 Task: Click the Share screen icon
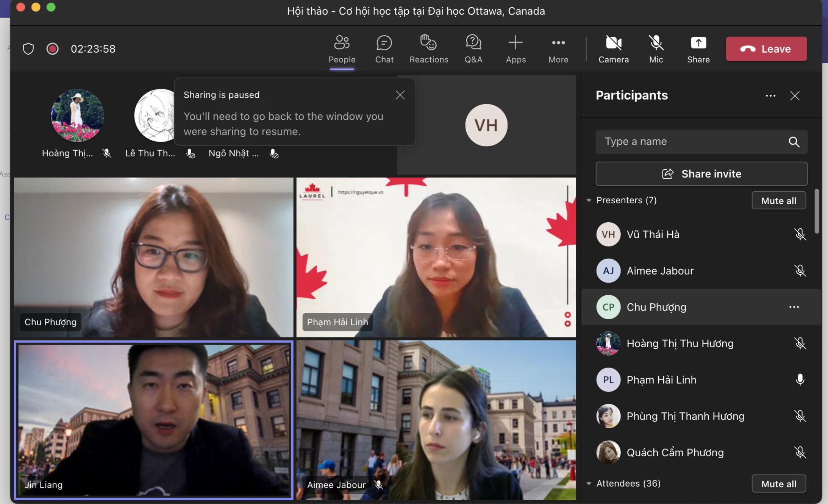click(x=698, y=43)
